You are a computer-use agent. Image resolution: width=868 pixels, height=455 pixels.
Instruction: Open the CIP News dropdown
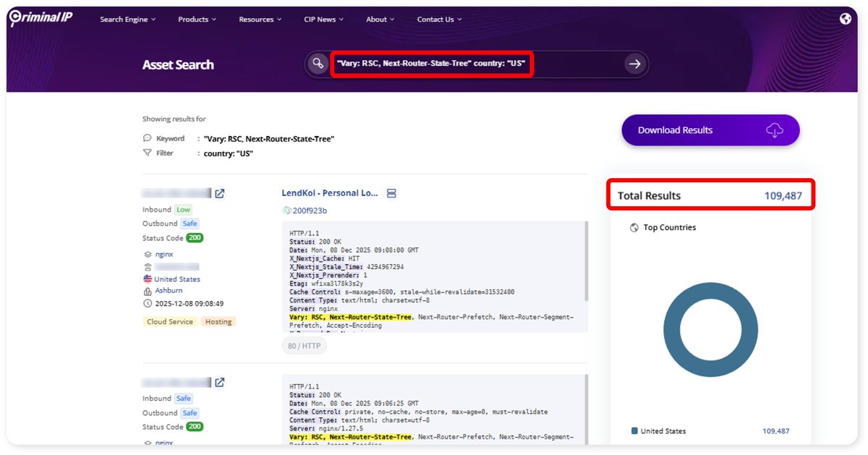tap(324, 20)
